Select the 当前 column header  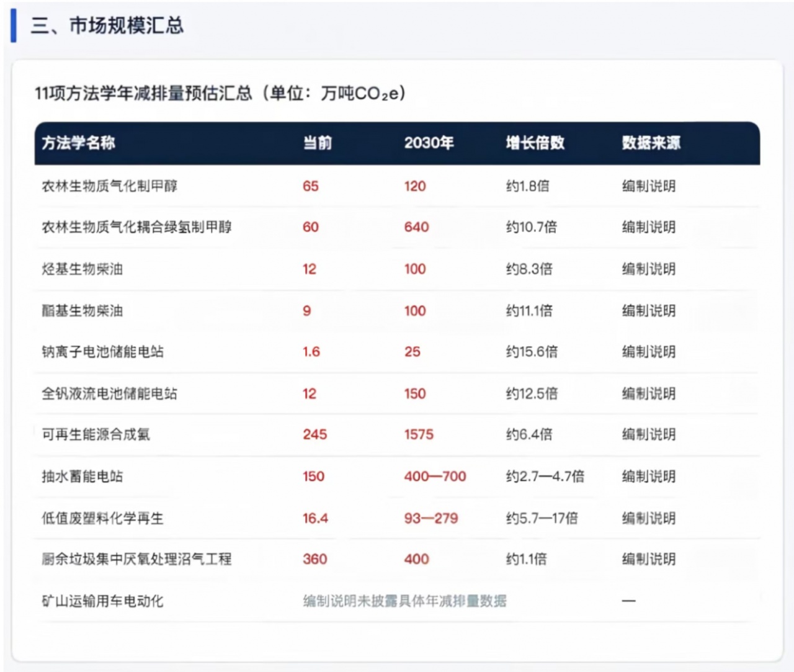pos(318,143)
